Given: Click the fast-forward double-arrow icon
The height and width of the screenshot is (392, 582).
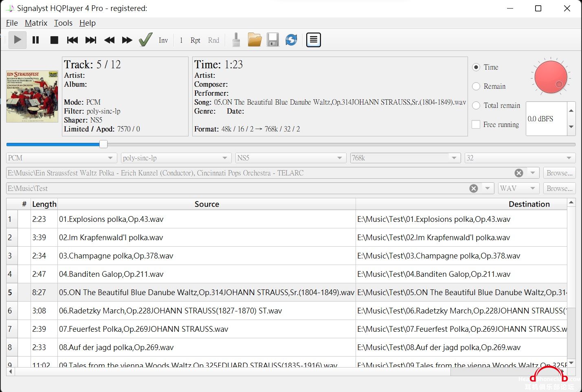Looking at the screenshot, I should (x=127, y=40).
